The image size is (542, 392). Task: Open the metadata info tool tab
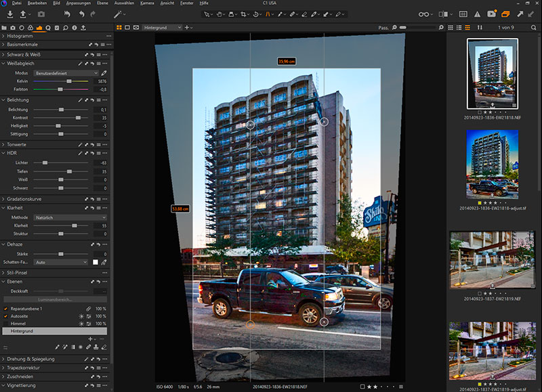(75, 28)
